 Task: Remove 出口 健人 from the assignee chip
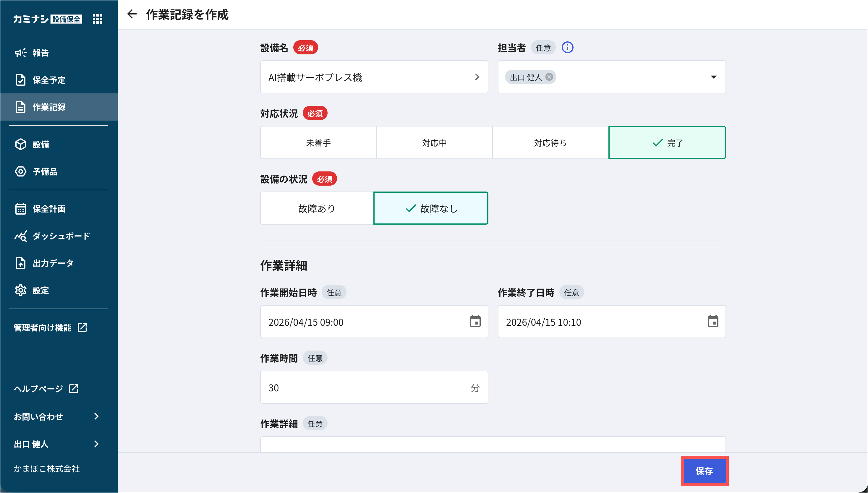(x=549, y=77)
